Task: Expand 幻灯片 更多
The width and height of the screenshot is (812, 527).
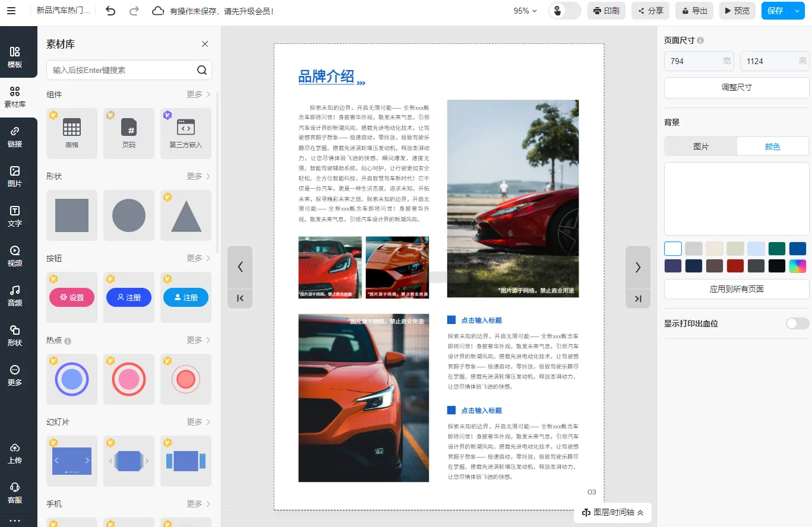Action: 198,422
